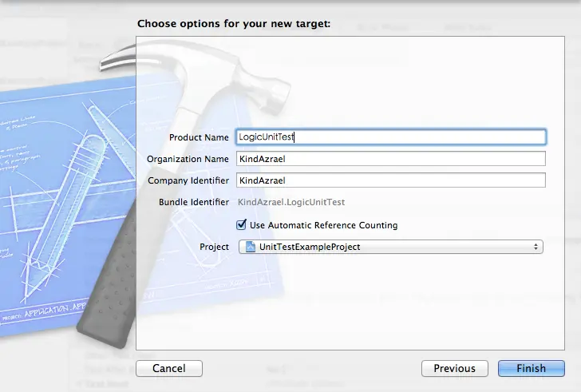Click the "Use Automatic Reference Counting" label text

(x=323, y=225)
